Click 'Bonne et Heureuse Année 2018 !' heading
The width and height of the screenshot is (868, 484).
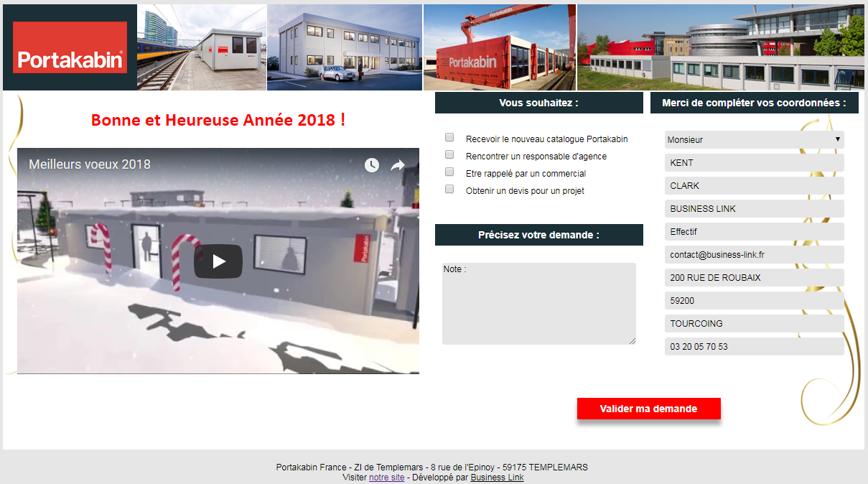(218, 120)
